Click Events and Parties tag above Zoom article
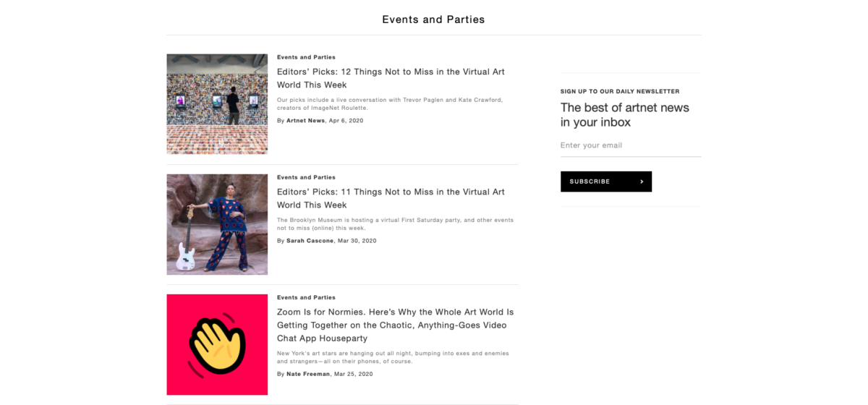The height and width of the screenshot is (405, 868). click(306, 297)
